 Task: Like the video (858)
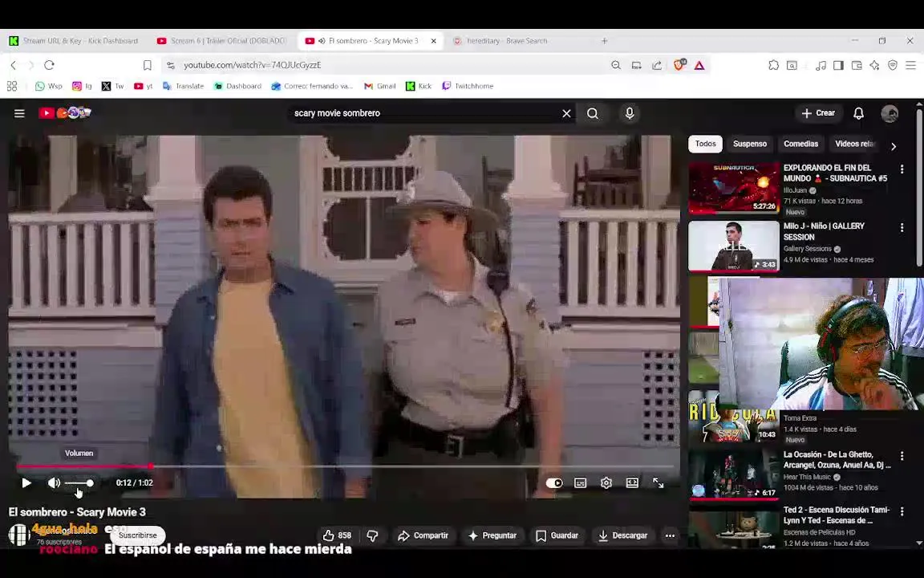[x=337, y=535]
